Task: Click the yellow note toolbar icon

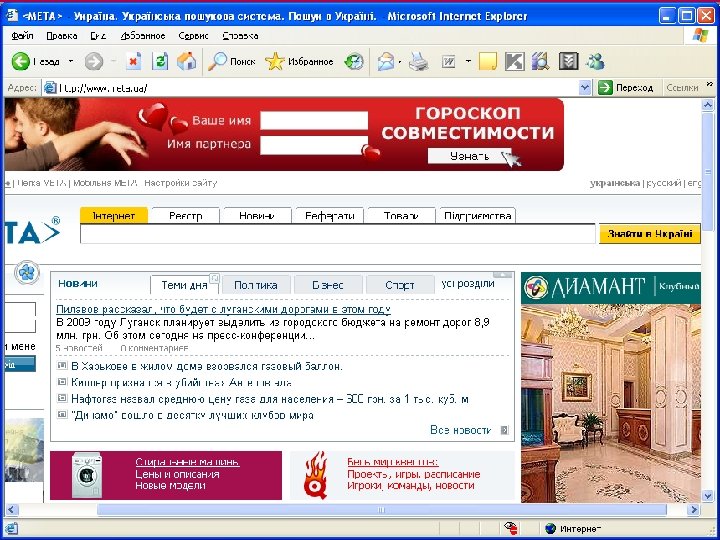Action: [x=488, y=62]
